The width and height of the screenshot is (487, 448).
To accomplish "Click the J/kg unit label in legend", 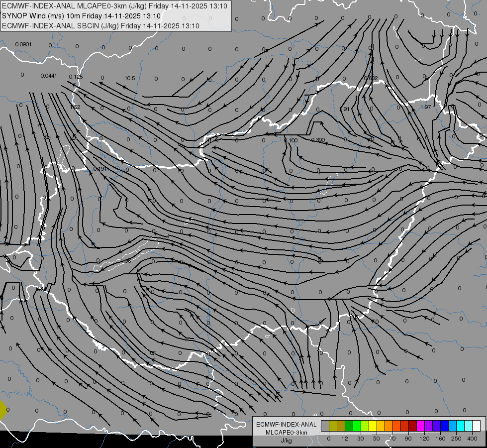I will pyautogui.click(x=287, y=441).
